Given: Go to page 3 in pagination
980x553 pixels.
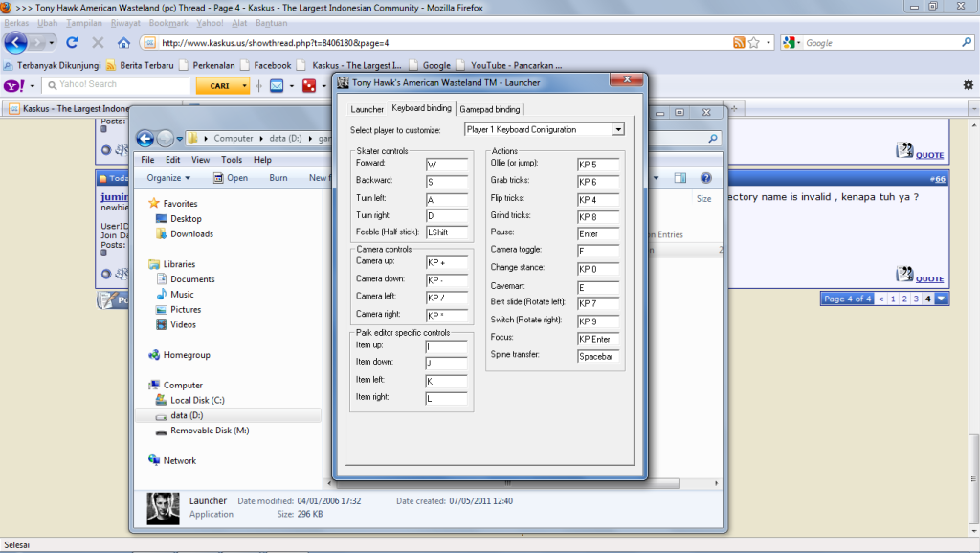Looking at the screenshot, I should pyautogui.click(x=916, y=299).
